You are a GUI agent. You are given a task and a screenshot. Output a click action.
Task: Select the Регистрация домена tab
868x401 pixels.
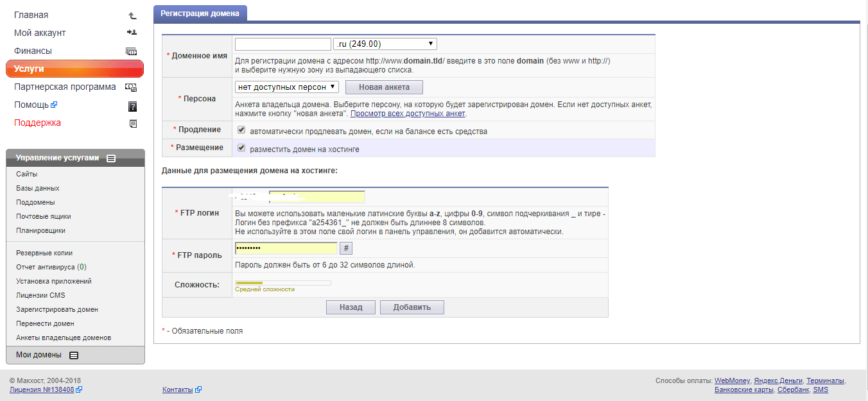click(200, 13)
